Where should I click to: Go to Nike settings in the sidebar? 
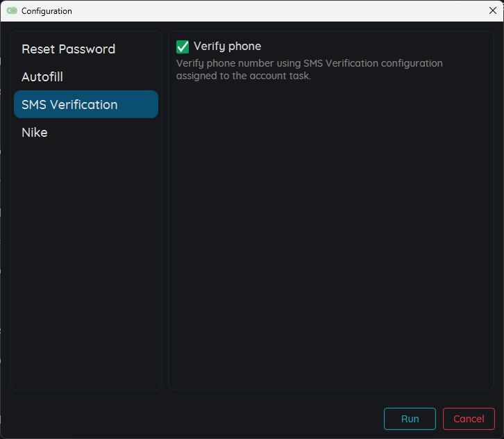(x=35, y=133)
